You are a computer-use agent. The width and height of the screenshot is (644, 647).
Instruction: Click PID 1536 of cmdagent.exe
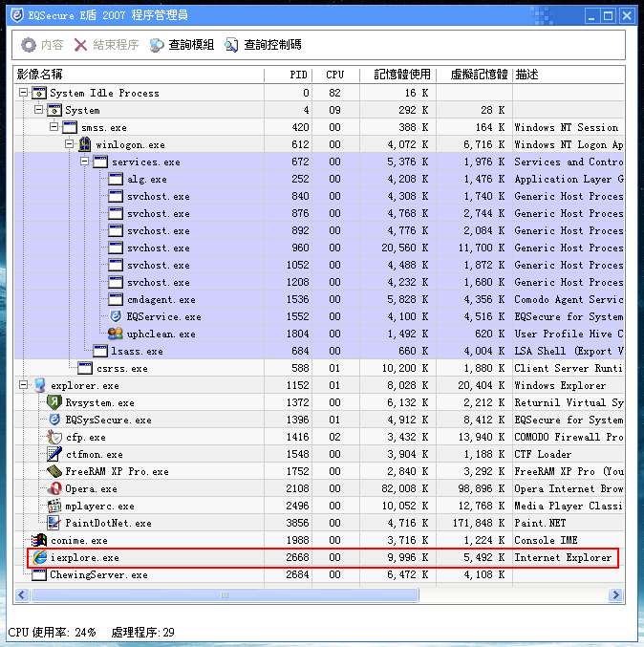297,299
